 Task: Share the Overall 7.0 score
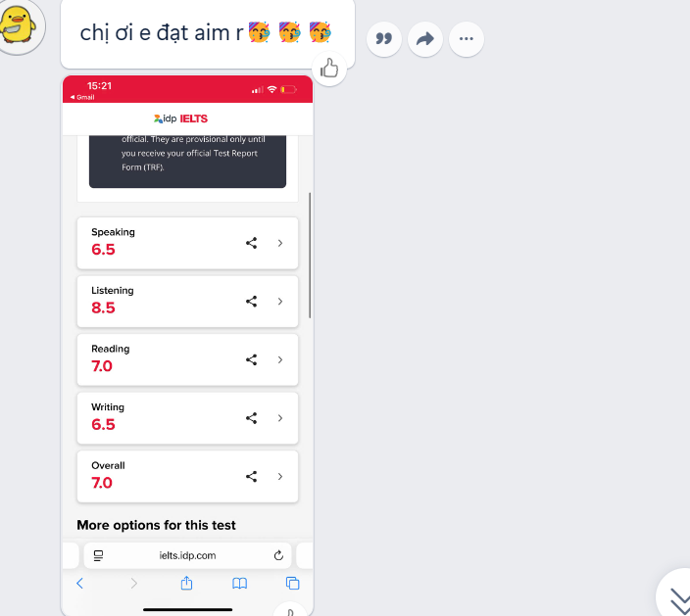[251, 477]
